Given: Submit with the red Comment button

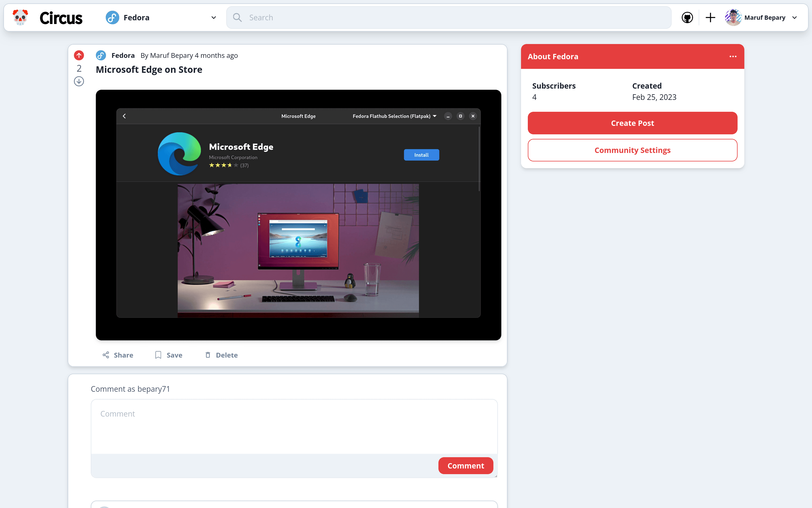Looking at the screenshot, I should (x=466, y=466).
